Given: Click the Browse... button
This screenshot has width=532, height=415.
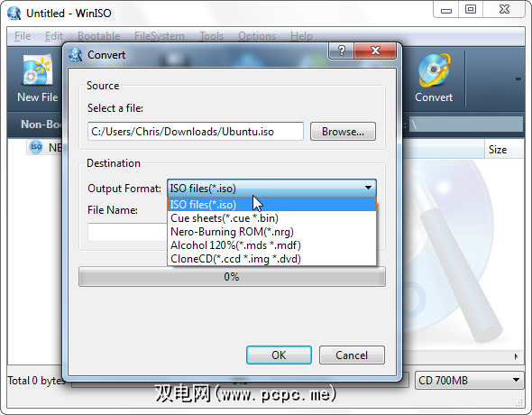Looking at the screenshot, I should pyautogui.click(x=343, y=132).
